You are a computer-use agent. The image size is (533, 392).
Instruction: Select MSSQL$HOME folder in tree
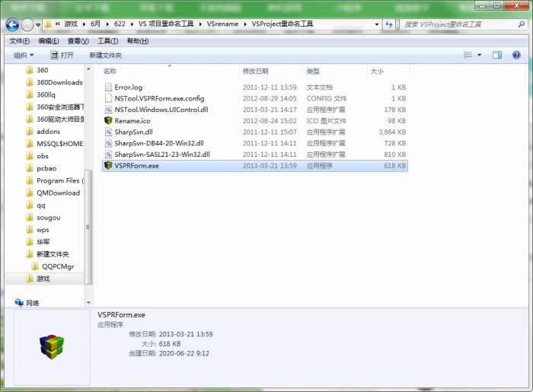tap(55, 144)
